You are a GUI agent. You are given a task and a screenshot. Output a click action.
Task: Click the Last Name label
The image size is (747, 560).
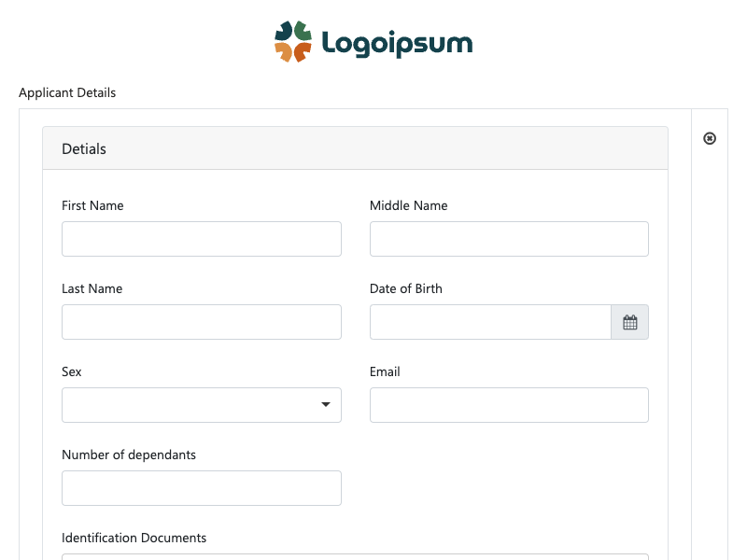pos(92,288)
